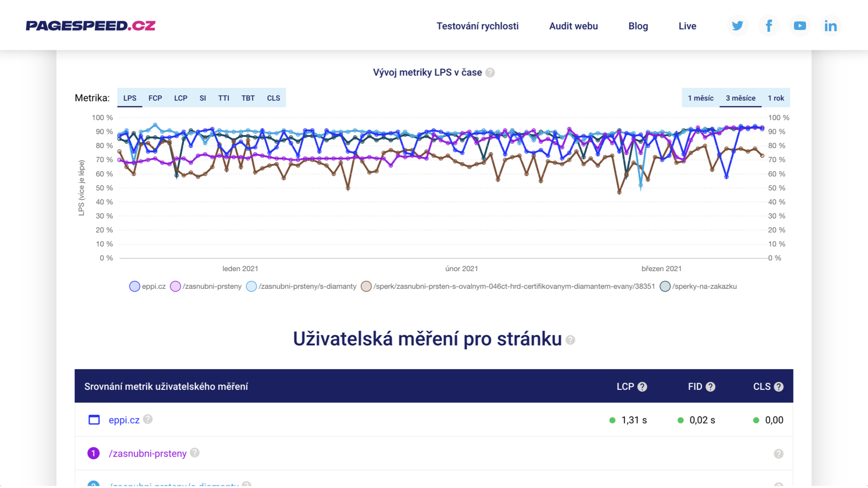
Task: Open the CLS column help icon
Action: pyautogui.click(x=778, y=387)
